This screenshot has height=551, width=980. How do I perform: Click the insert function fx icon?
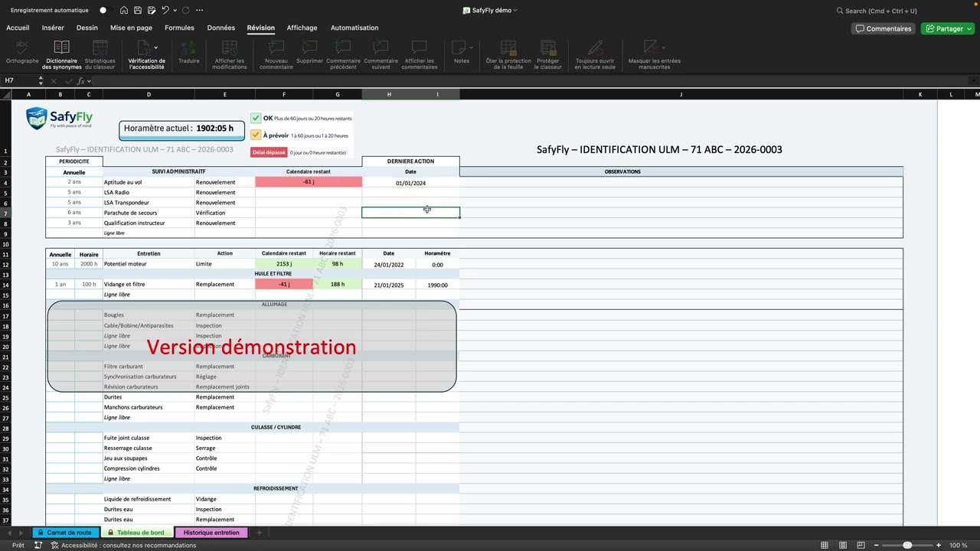click(x=80, y=80)
